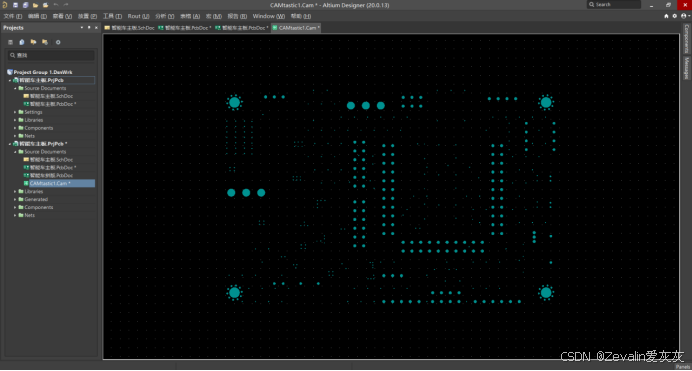Expand the Settings folder
Image resolution: width=692 pixels, height=371 pixels.
(x=15, y=112)
